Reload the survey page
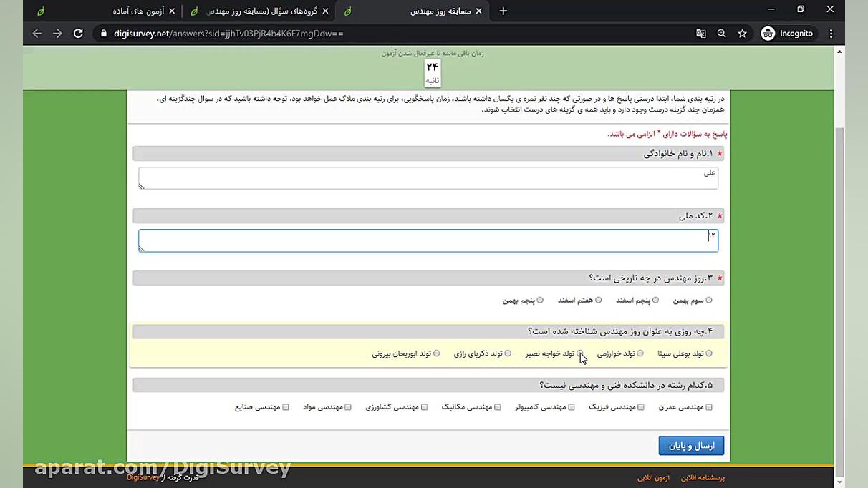Screen dimensions: 868x488 tap(78, 33)
